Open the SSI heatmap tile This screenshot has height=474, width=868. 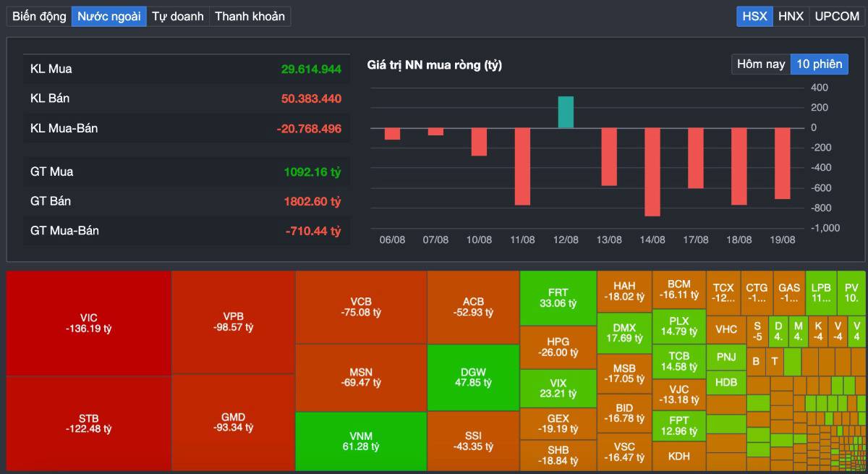(x=473, y=441)
